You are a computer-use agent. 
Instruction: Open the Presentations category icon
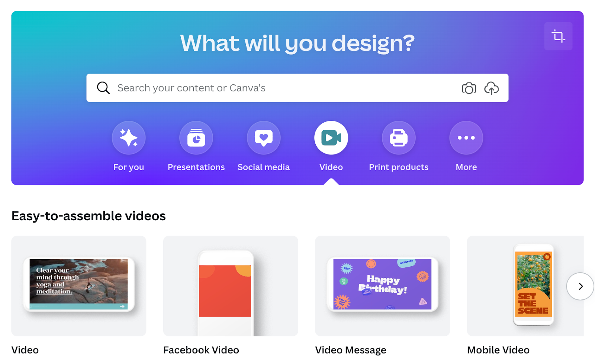point(196,138)
